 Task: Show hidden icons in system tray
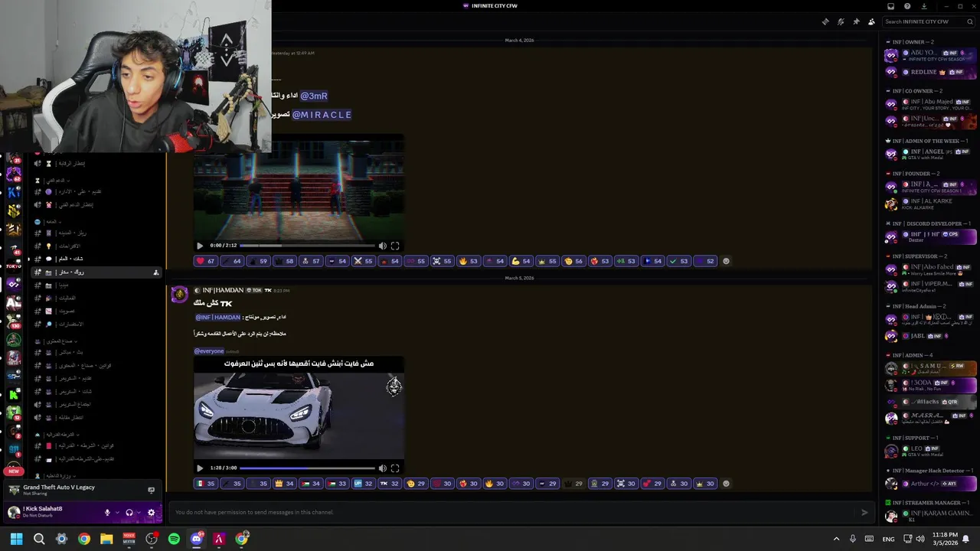coord(836,539)
